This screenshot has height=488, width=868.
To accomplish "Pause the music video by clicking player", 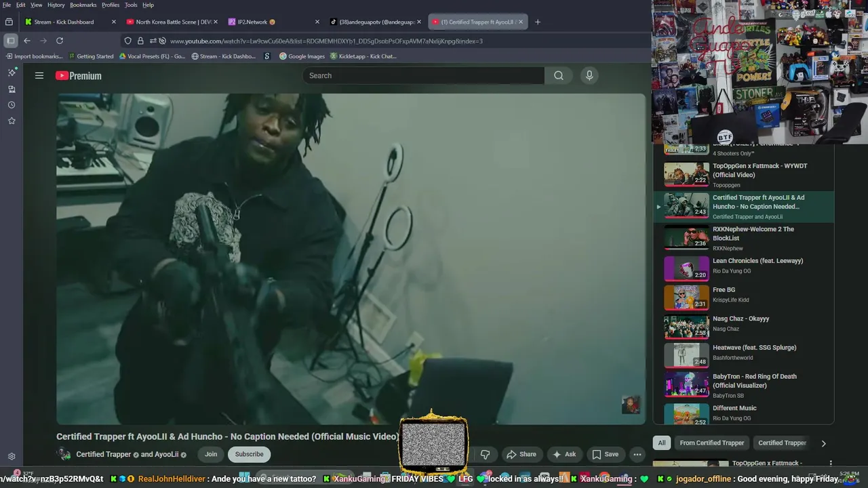I will (351, 259).
